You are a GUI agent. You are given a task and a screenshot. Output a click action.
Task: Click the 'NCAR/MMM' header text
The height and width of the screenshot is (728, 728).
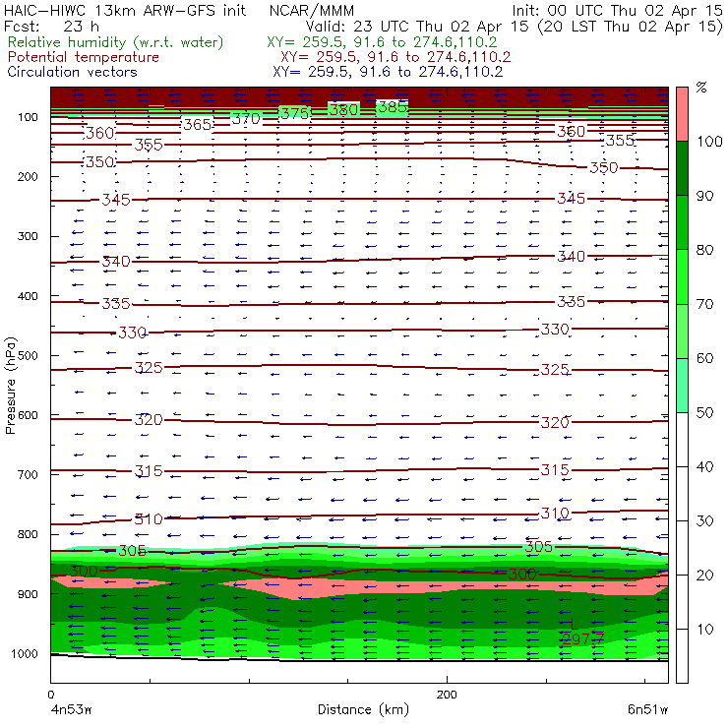(x=312, y=11)
